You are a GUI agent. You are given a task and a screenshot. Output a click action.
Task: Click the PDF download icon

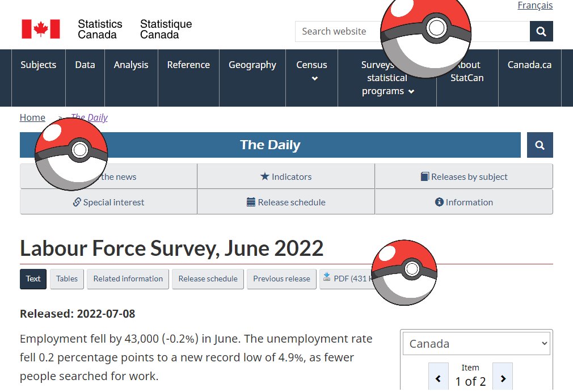pyautogui.click(x=327, y=277)
